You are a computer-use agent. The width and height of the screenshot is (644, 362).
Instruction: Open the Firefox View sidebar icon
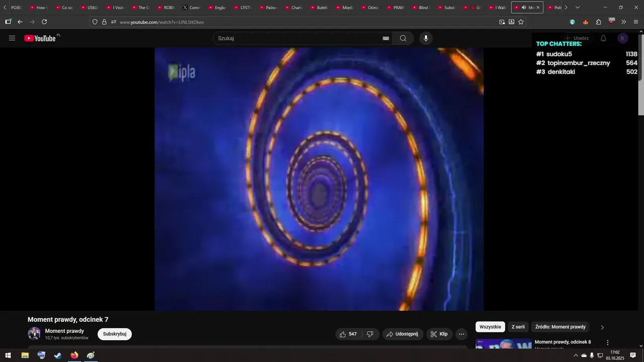tap(8, 22)
